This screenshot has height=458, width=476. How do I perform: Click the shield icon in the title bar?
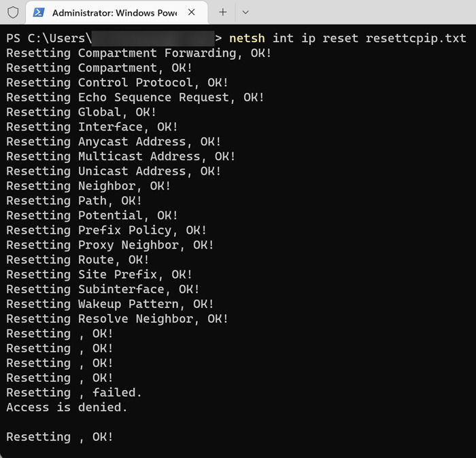(x=13, y=12)
